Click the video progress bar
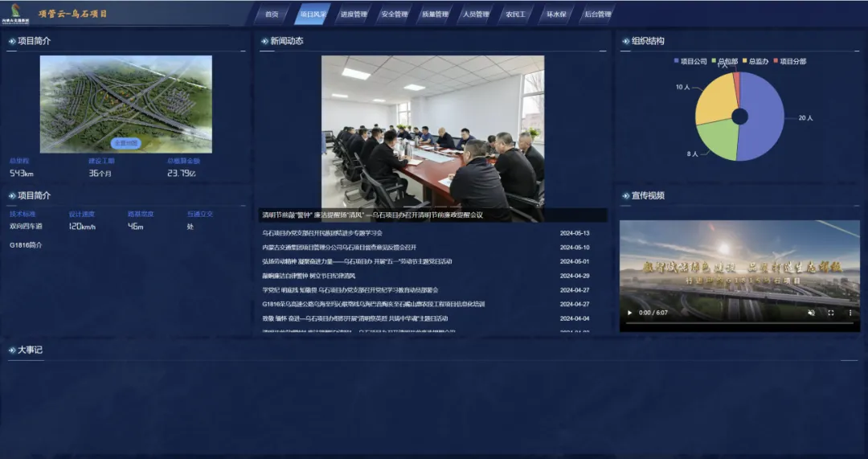868x459 pixels. point(739,323)
